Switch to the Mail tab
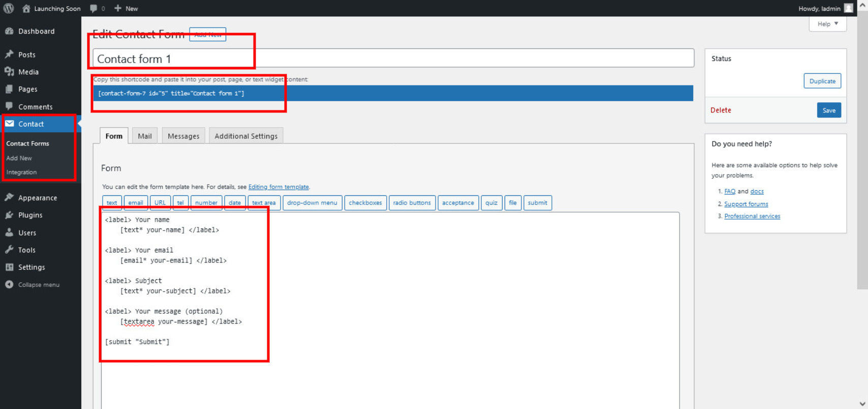The image size is (868, 409). pyautogui.click(x=145, y=136)
